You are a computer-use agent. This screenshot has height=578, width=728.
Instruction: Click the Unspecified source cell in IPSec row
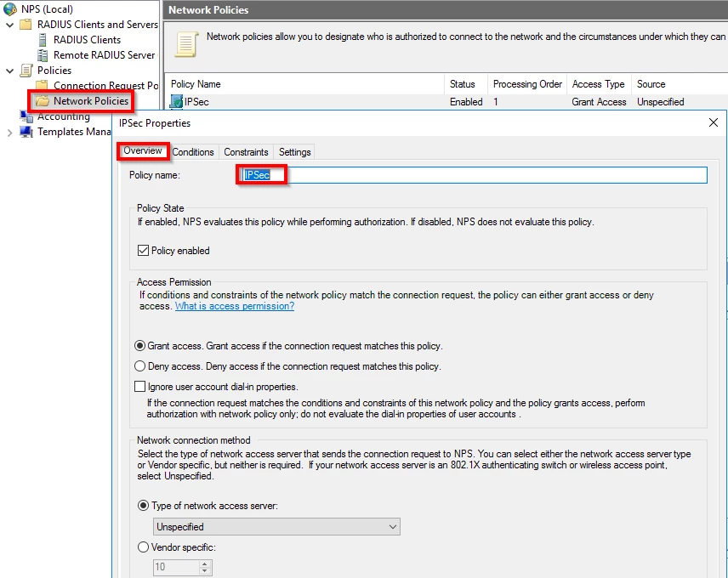[660, 102]
